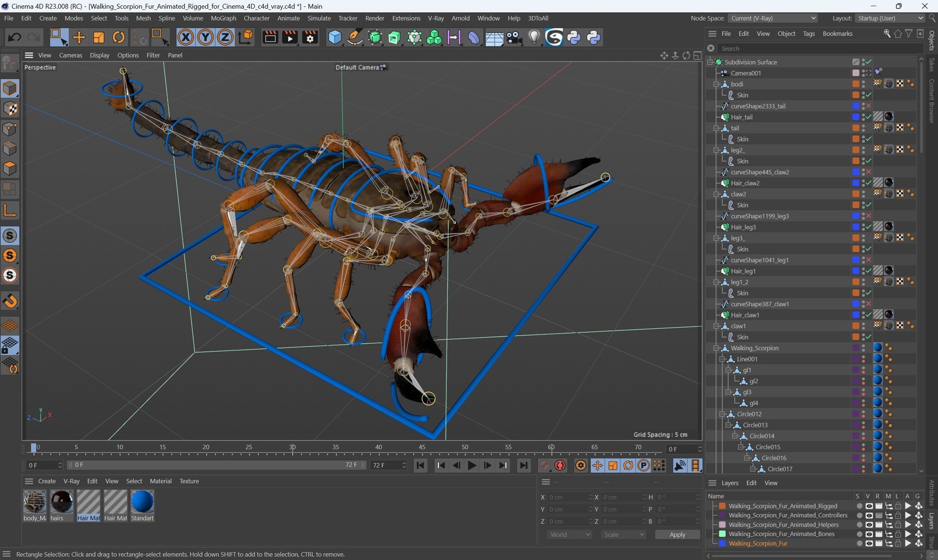Open the Tags menu in Object Manager
The image size is (938, 560).
[808, 34]
